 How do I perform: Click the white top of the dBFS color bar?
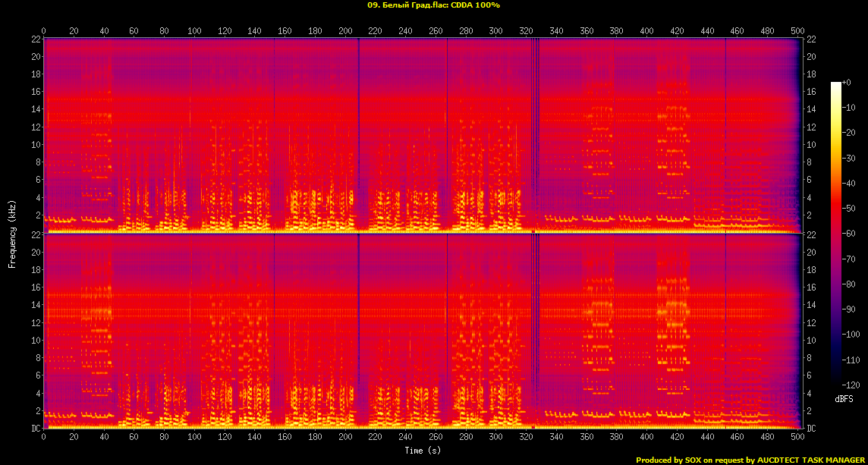click(836, 84)
